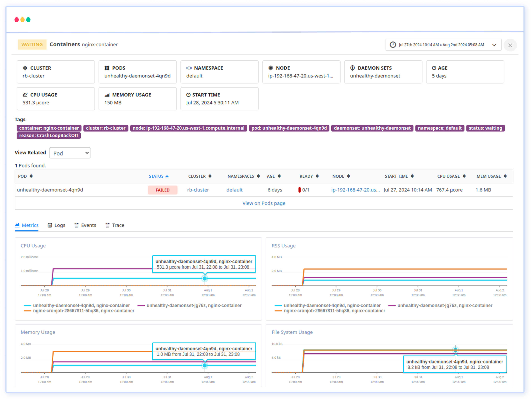Image resolution: width=532 pixels, height=400 pixels.
Task: Toggle unhealthy-daemonset-4qn9d legend in RSS Usage chart
Action: (x=327, y=306)
